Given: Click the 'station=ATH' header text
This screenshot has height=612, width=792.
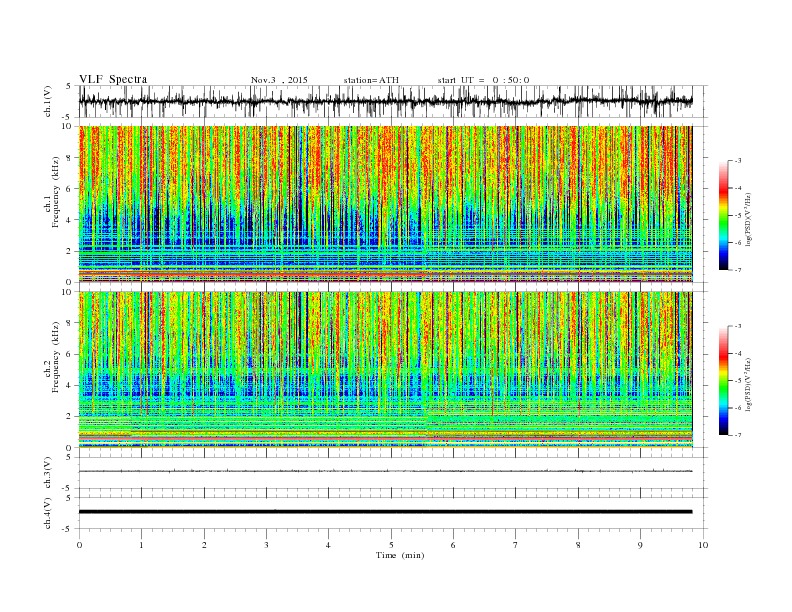Looking at the screenshot, I should 371,80.
